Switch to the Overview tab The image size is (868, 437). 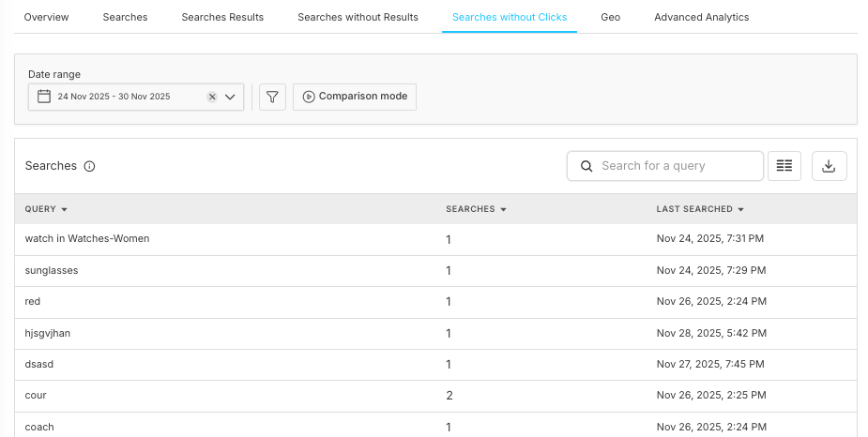pos(46,17)
